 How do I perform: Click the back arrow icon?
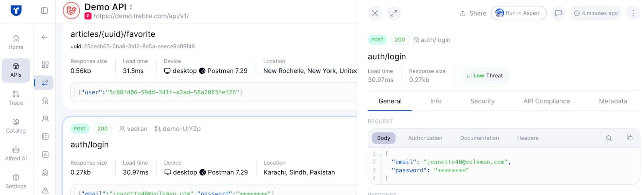click(45, 37)
